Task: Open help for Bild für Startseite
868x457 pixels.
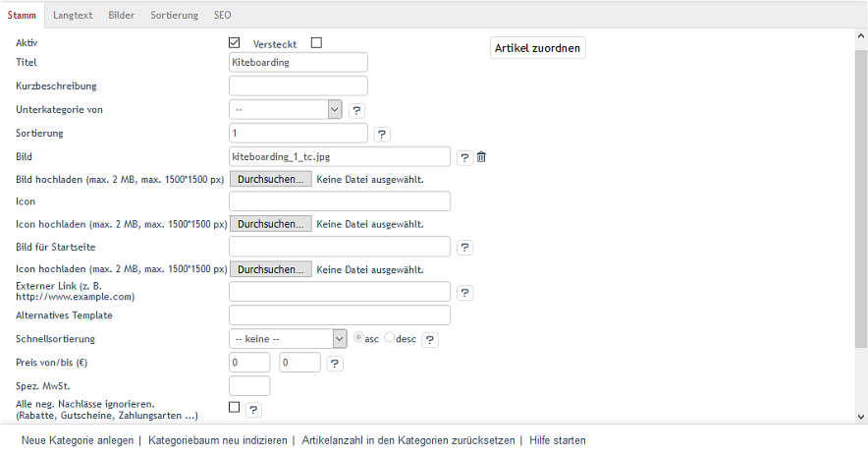Action: [x=464, y=248]
